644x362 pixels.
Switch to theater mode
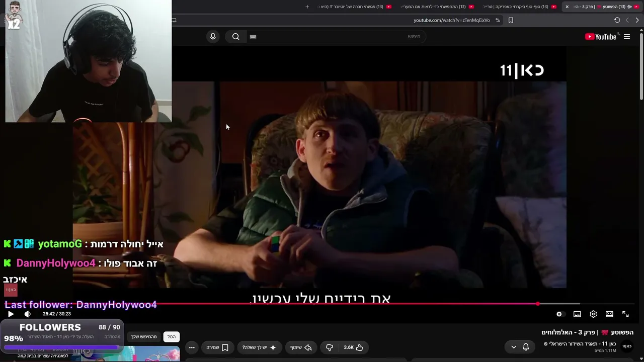click(x=609, y=314)
